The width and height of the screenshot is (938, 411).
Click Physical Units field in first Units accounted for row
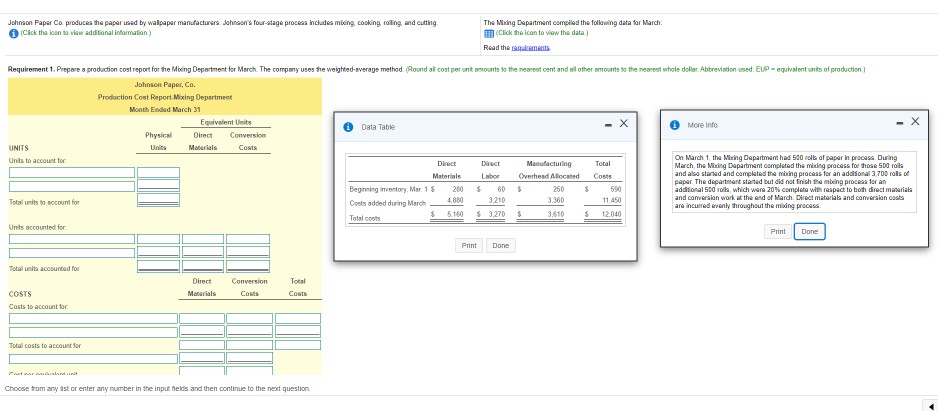pos(159,239)
